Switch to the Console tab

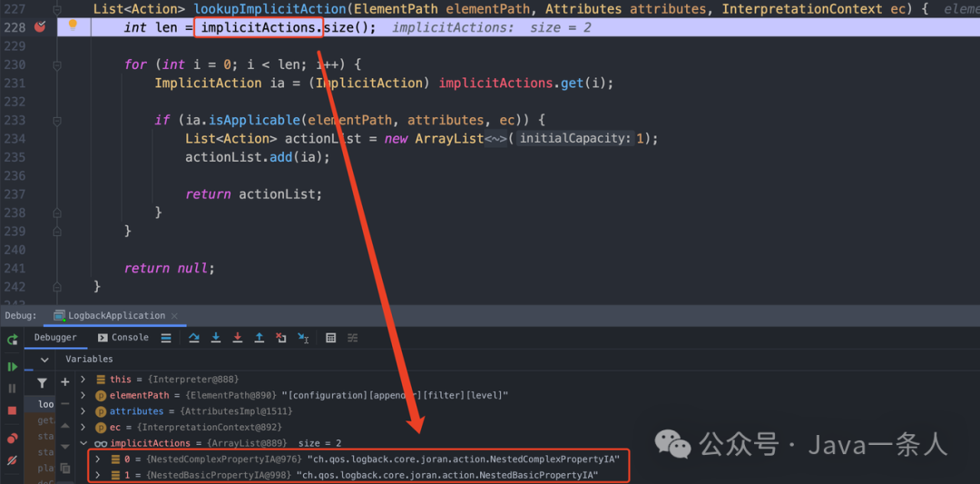(x=123, y=338)
